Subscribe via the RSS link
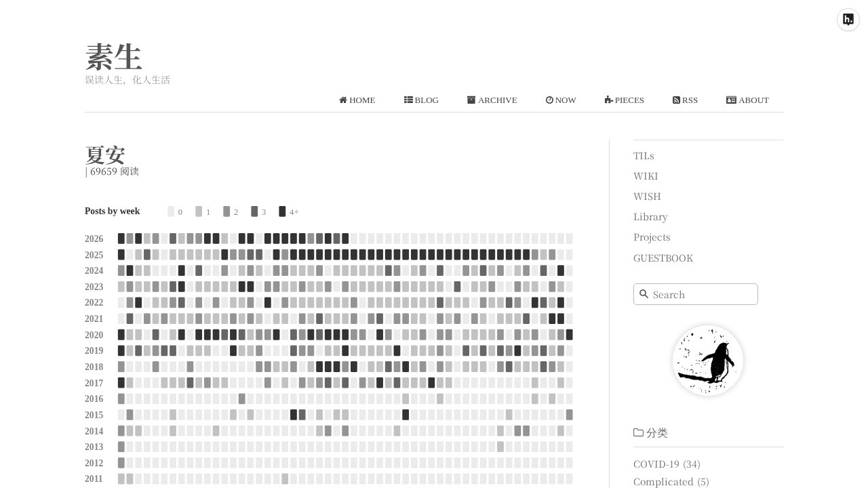Image resolution: width=868 pixels, height=488 pixels. pos(685,100)
